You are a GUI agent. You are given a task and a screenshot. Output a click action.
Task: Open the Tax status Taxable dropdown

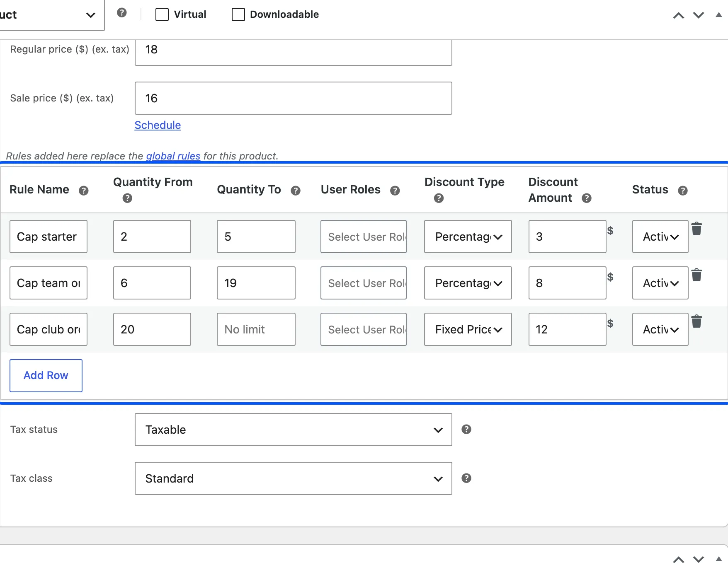click(x=294, y=430)
